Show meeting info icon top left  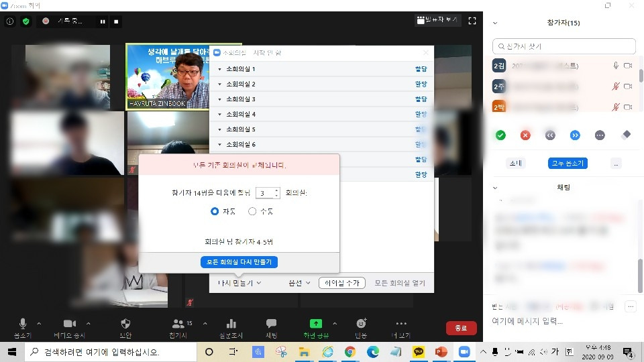[x=10, y=21]
